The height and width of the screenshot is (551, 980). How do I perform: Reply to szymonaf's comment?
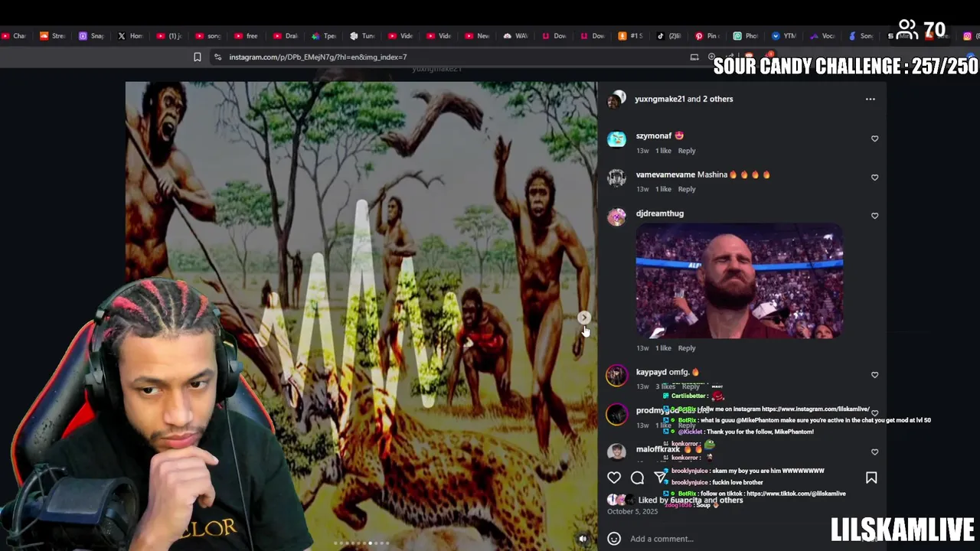687,151
